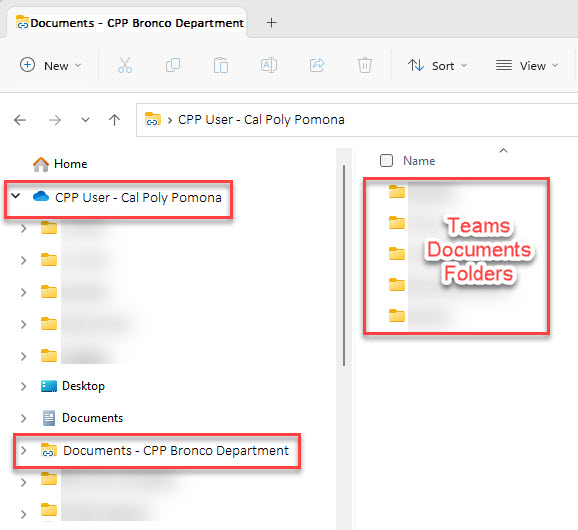Viewport: 578px width, 530px height.
Task: Expand the Documents tree node
Action: tap(24, 418)
